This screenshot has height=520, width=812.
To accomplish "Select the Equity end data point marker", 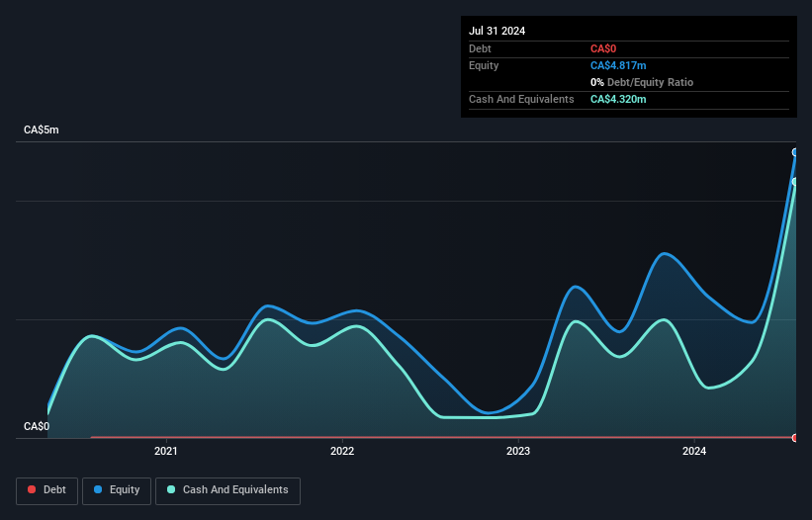I will pos(795,152).
